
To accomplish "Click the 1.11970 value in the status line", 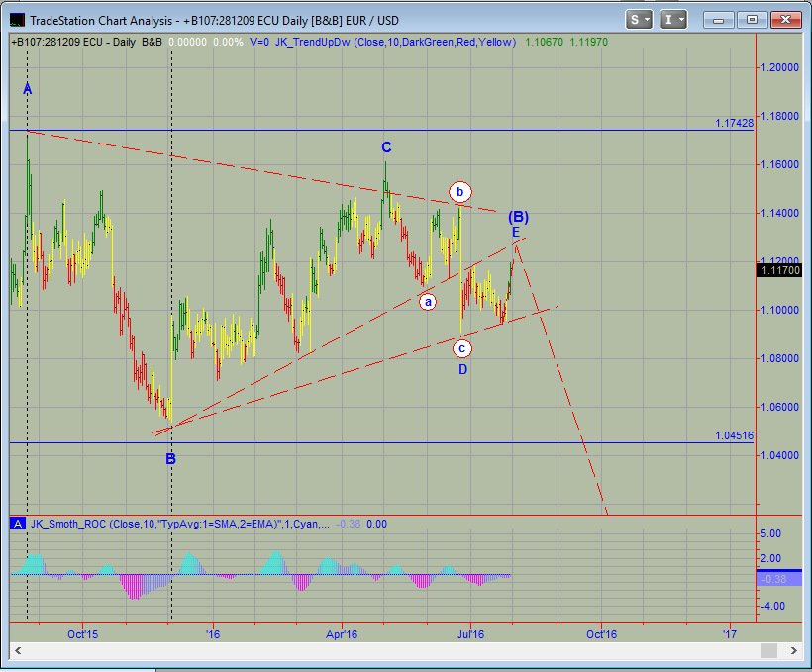I will [589, 42].
